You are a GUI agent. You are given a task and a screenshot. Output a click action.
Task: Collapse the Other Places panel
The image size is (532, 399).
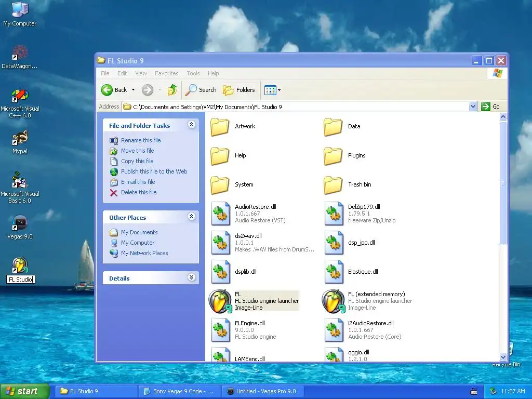(191, 217)
